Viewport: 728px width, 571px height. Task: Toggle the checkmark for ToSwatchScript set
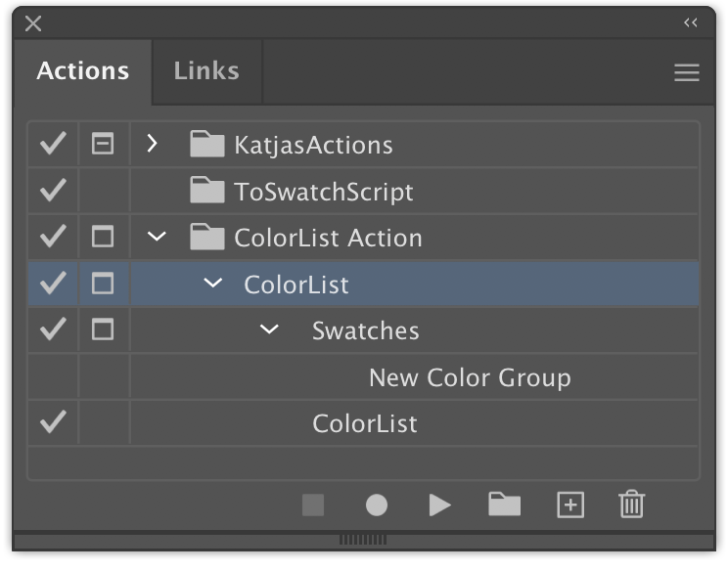click(53, 191)
